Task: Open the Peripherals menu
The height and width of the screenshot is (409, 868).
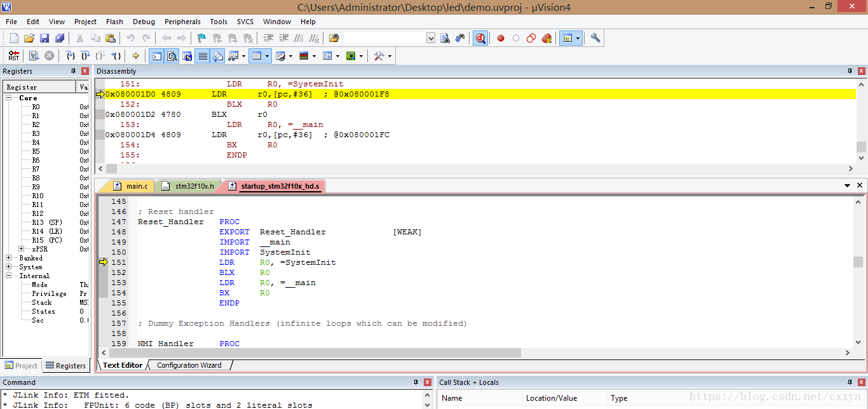Action: coord(182,22)
